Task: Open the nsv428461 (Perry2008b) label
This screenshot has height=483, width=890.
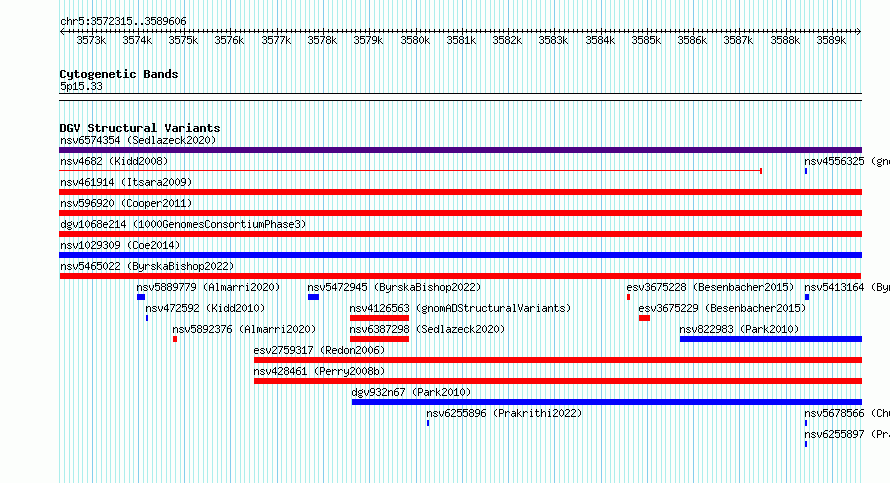Action: pos(319,371)
